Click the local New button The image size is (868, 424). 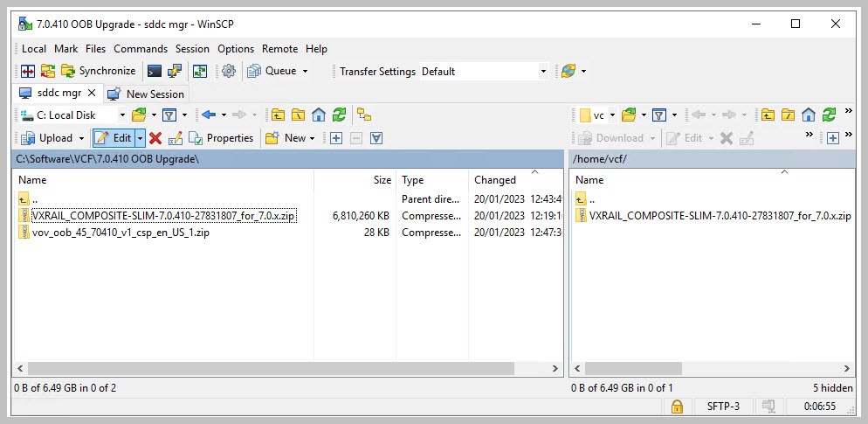[x=285, y=138]
